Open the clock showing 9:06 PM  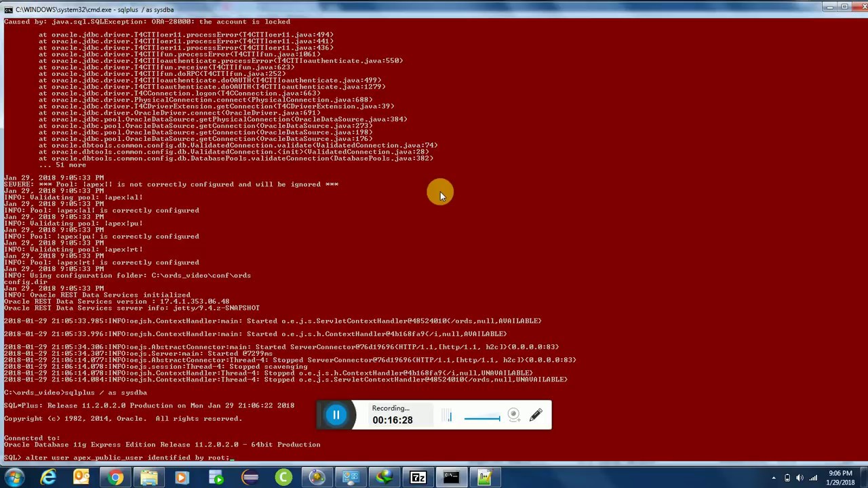[839, 478]
